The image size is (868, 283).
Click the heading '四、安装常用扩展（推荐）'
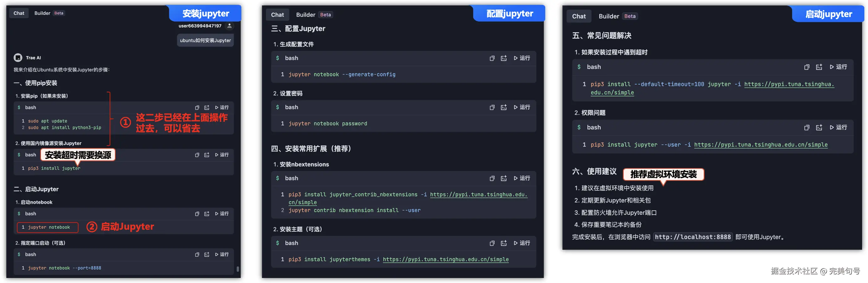pyautogui.click(x=311, y=149)
